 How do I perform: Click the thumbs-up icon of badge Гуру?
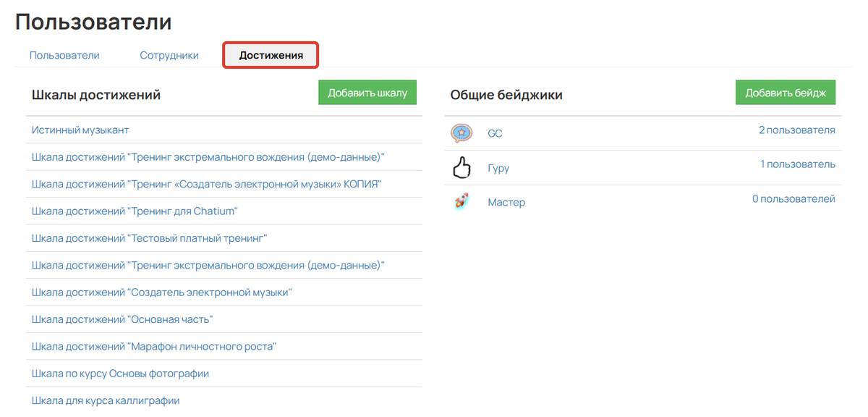[x=461, y=167]
